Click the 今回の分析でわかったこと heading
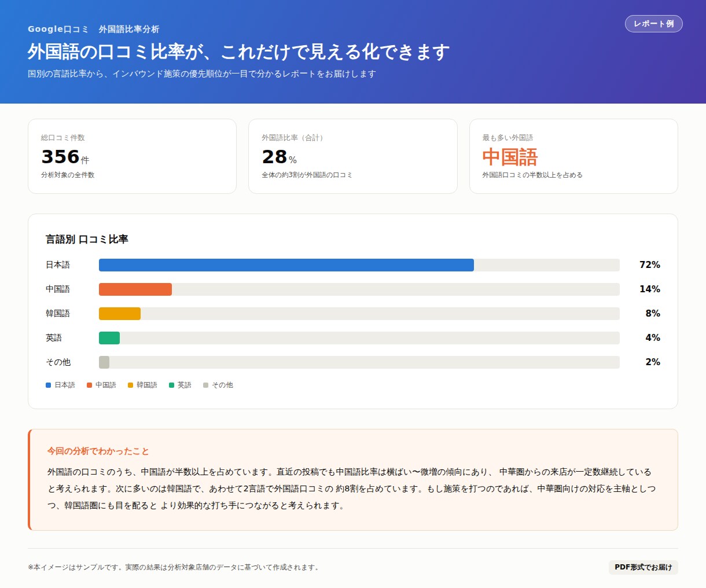706x588 pixels. pyautogui.click(x=98, y=451)
